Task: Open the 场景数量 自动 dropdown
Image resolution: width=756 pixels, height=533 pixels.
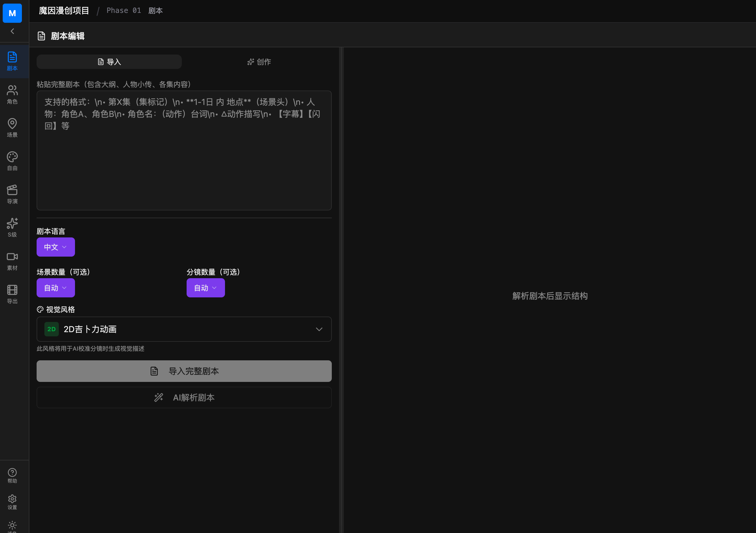Action: click(55, 288)
